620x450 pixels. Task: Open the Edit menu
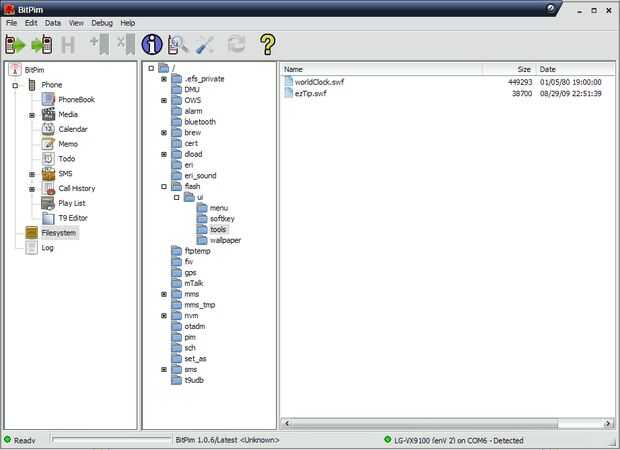31,23
